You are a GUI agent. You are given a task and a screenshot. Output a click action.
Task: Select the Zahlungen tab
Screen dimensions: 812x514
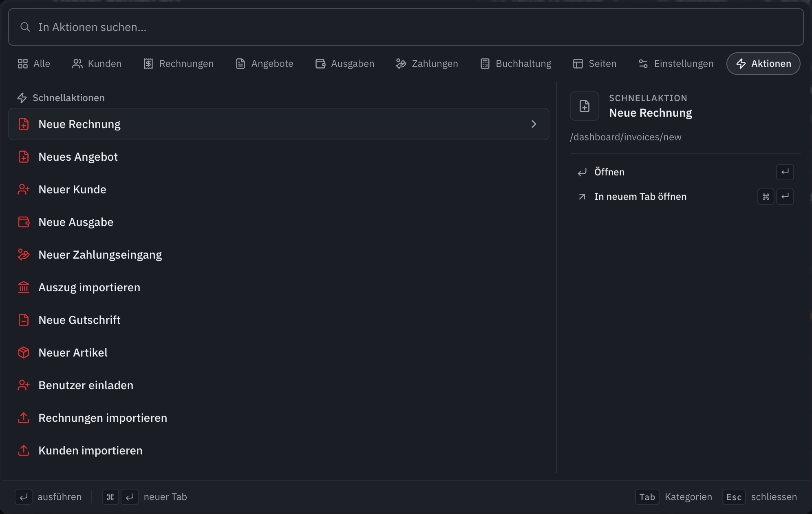pos(427,64)
